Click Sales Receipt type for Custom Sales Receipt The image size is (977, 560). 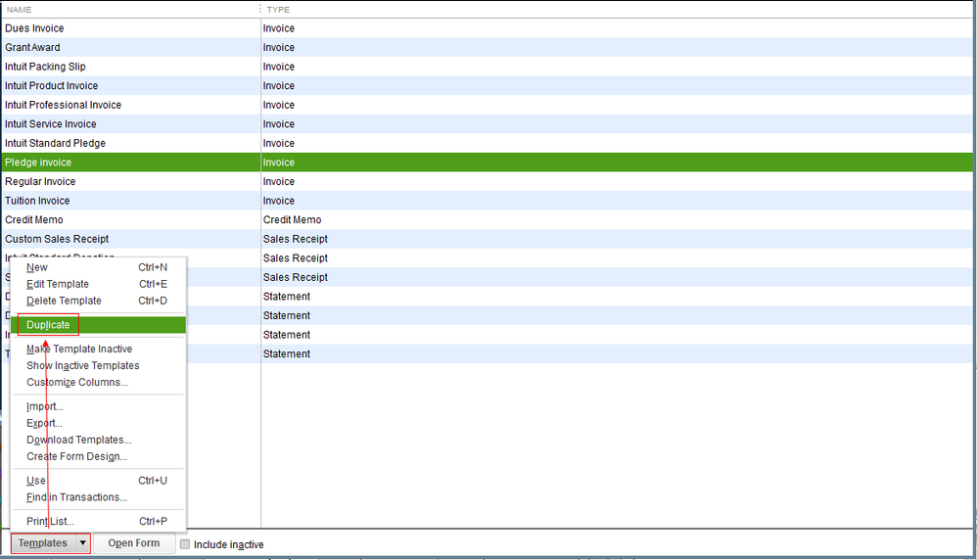296,239
